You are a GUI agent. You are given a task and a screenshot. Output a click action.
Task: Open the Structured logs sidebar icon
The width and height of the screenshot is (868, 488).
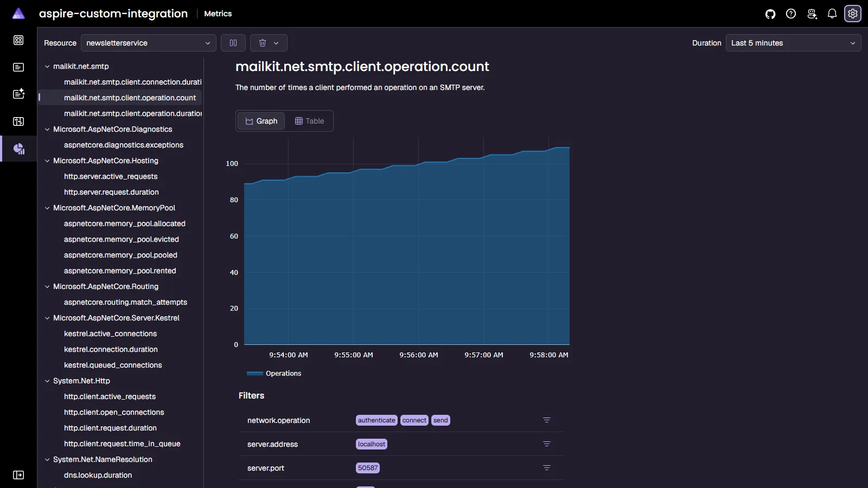[x=18, y=94]
